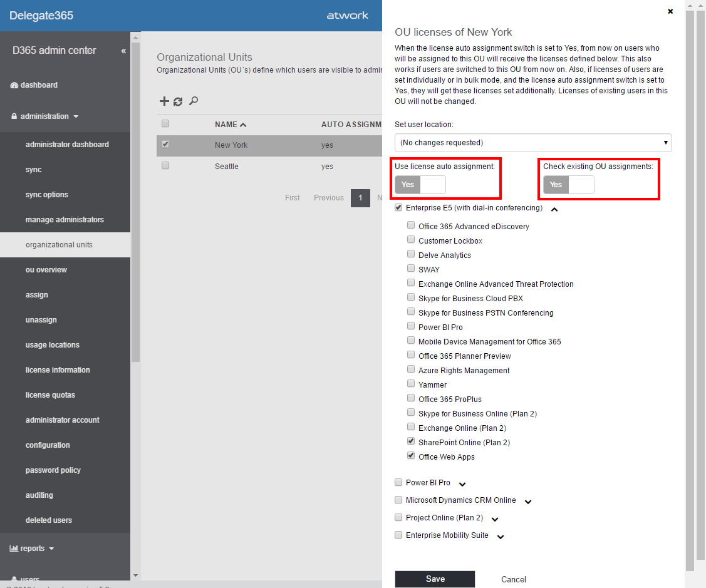Uncheck Office Web Apps
This screenshot has height=588, width=706.
click(x=411, y=456)
